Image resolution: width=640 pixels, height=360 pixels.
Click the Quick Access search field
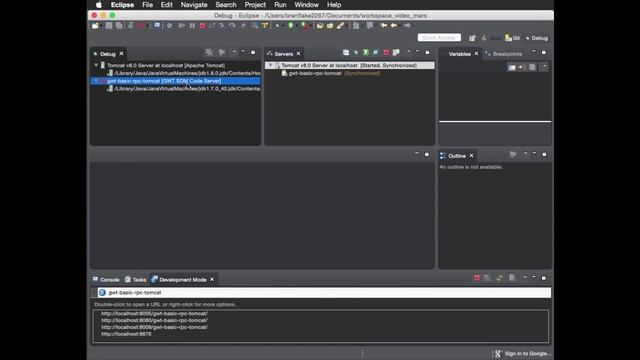tap(439, 38)
